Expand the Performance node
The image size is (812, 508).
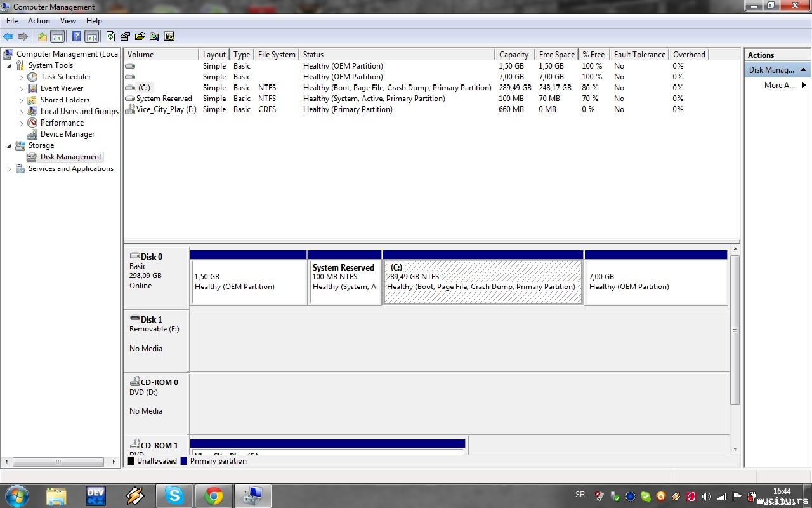pyautogui.click(x=21, y=123)
